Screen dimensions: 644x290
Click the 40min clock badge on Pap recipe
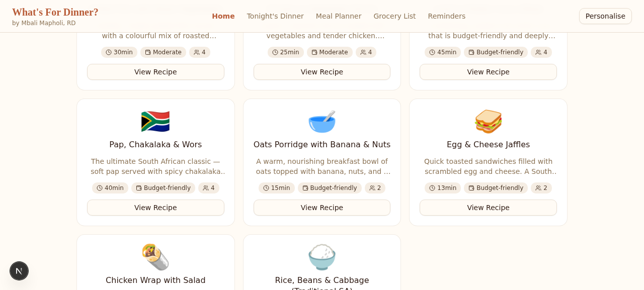(110, 188)
